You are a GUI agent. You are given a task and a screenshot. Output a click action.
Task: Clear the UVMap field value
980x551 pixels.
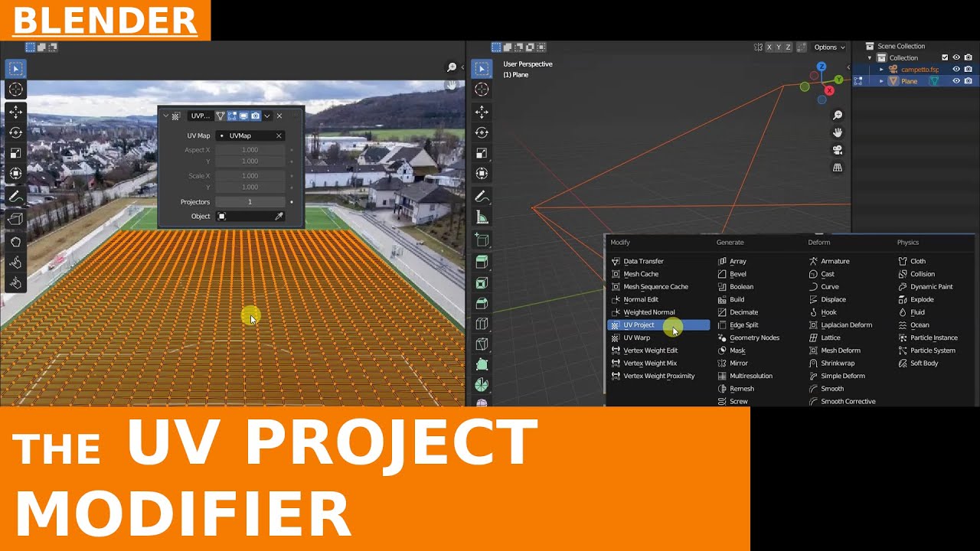[279, 135]
